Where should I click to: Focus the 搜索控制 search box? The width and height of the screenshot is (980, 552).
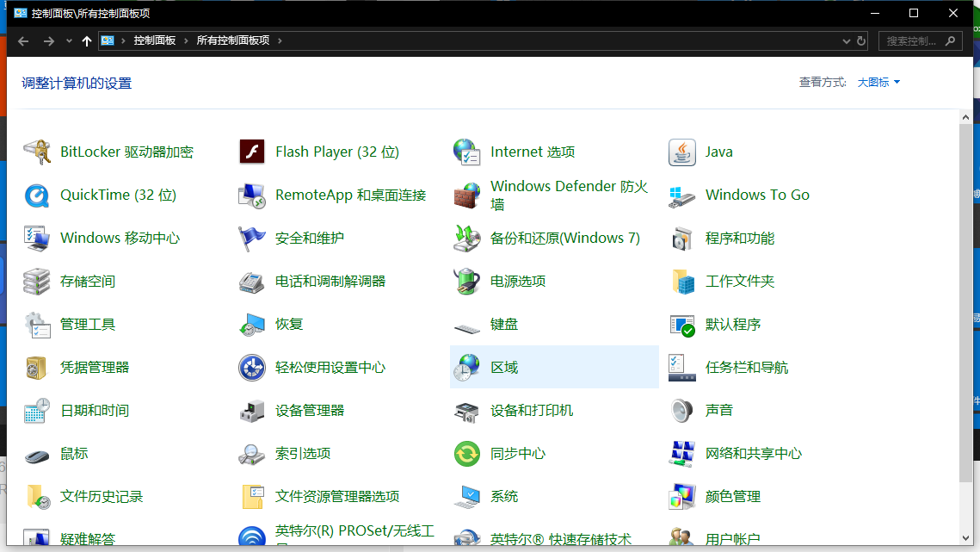point(920,41)
